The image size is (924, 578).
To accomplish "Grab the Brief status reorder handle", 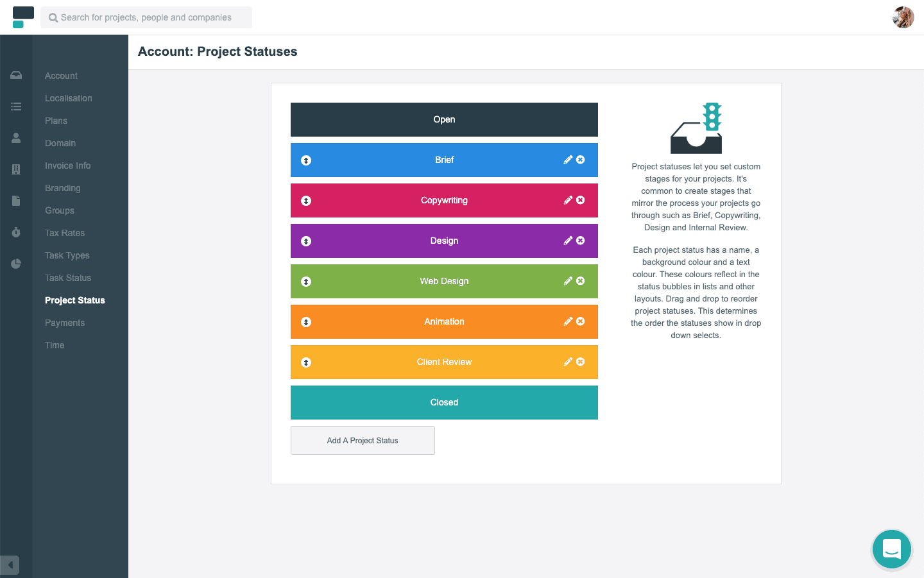I will (306, 160).
